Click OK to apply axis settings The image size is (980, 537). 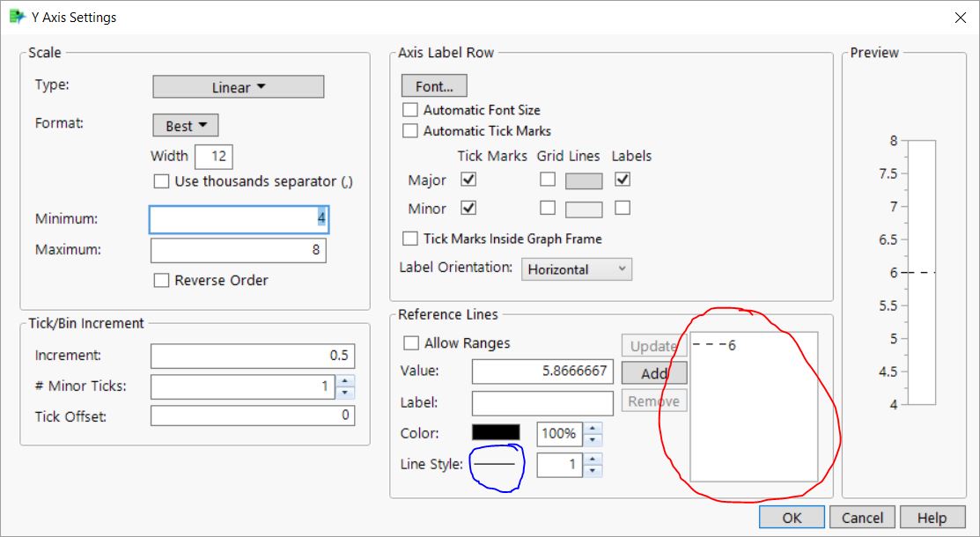pos(792,518)
